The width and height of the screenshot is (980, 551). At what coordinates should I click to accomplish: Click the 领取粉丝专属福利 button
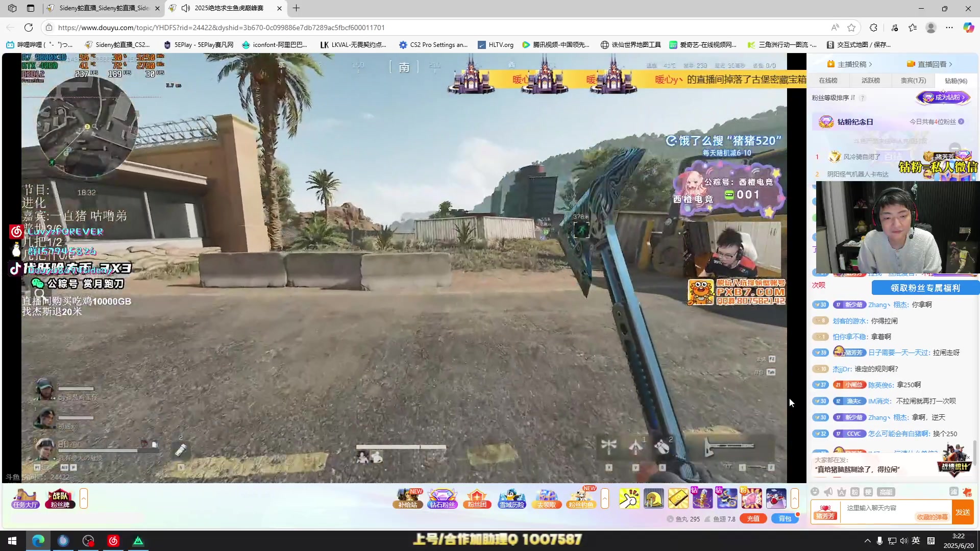point(925,288)
